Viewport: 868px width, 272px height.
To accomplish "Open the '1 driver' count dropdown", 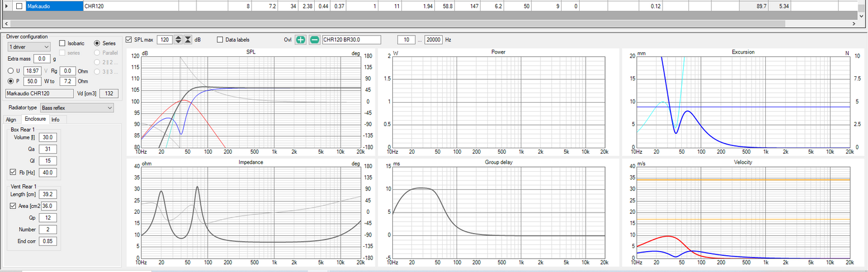I will point(29,46).
